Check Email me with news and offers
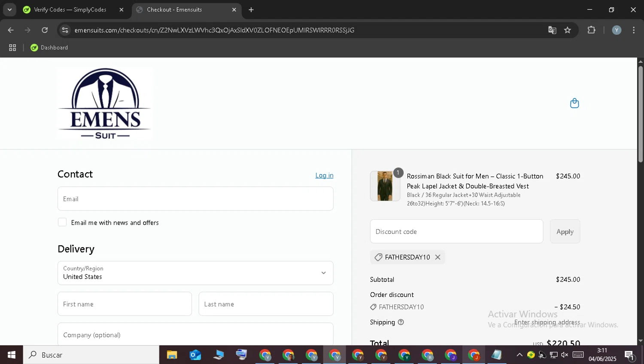644x364 pixels. 62,222
